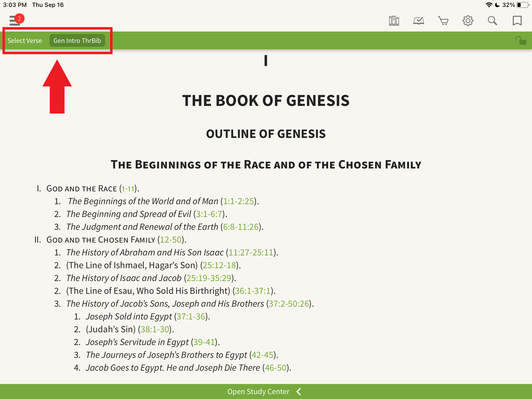Open the 37:1-36 reference link
532x399 pixels.
[x=191, y=316]
